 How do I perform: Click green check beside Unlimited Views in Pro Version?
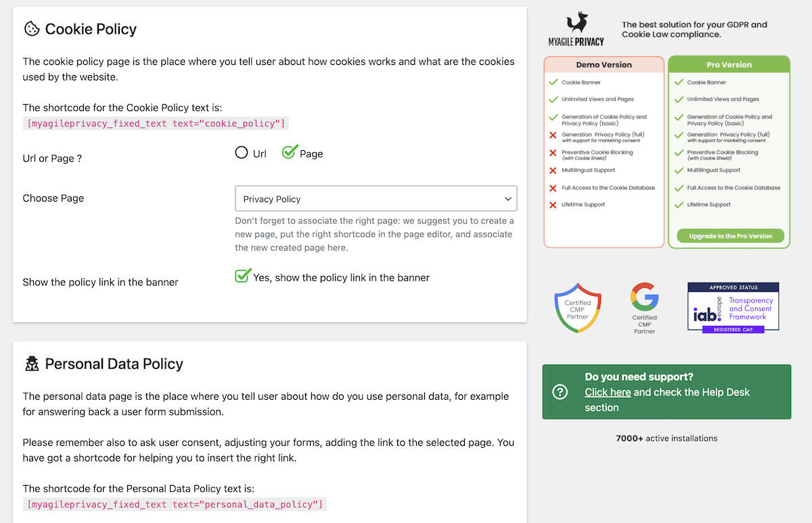pyautogui.click(x=679, y=99)
